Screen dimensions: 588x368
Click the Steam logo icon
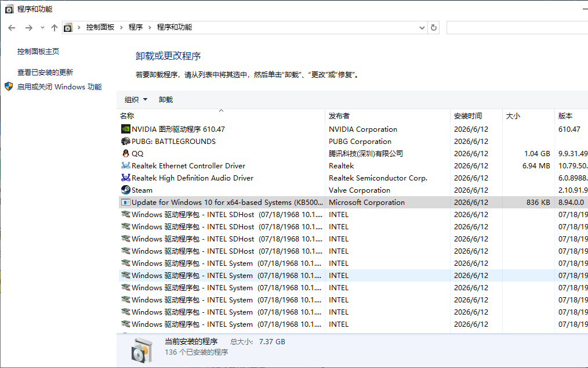click(126, 190)
